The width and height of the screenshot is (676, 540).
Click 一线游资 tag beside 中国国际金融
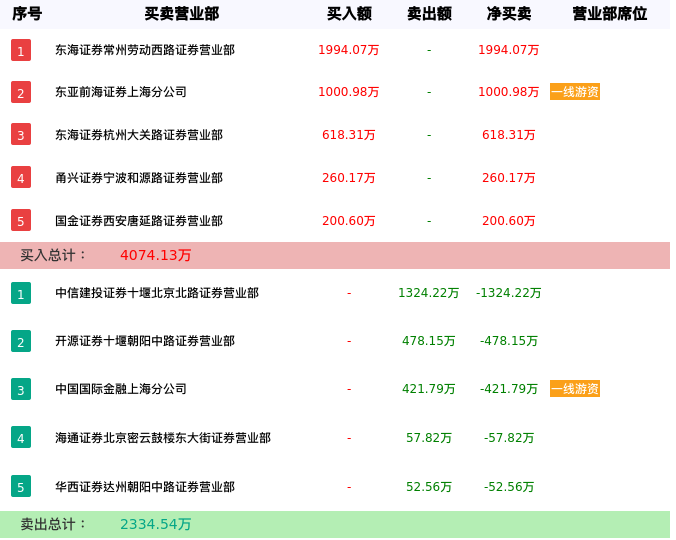575,389
